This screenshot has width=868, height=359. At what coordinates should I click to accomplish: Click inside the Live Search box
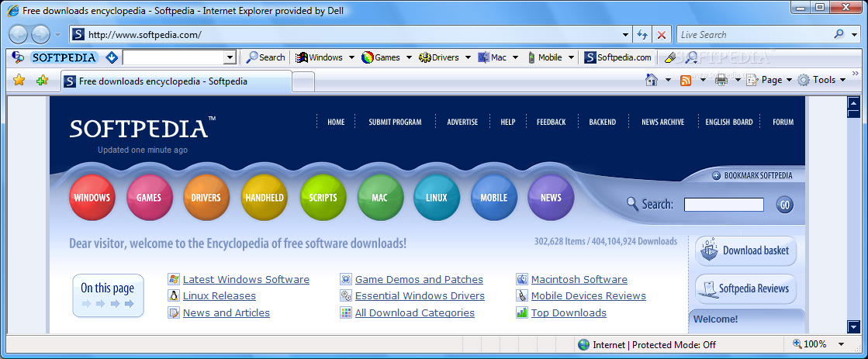pyautogui.click(x=753, y=34)
